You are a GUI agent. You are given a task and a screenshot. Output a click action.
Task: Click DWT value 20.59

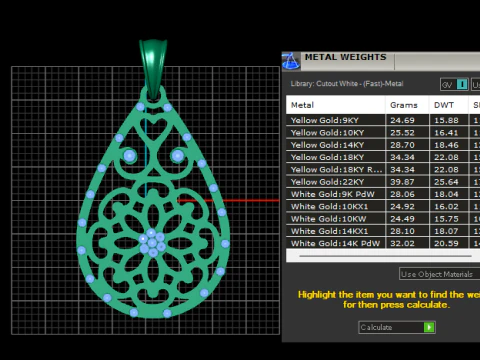pos(446,243)
